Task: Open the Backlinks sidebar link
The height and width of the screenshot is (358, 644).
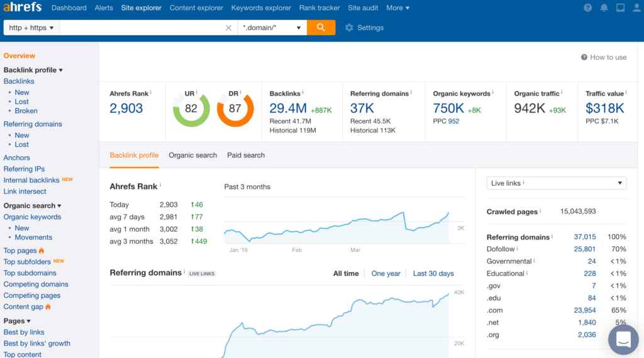Action: (x=19, y=81)
